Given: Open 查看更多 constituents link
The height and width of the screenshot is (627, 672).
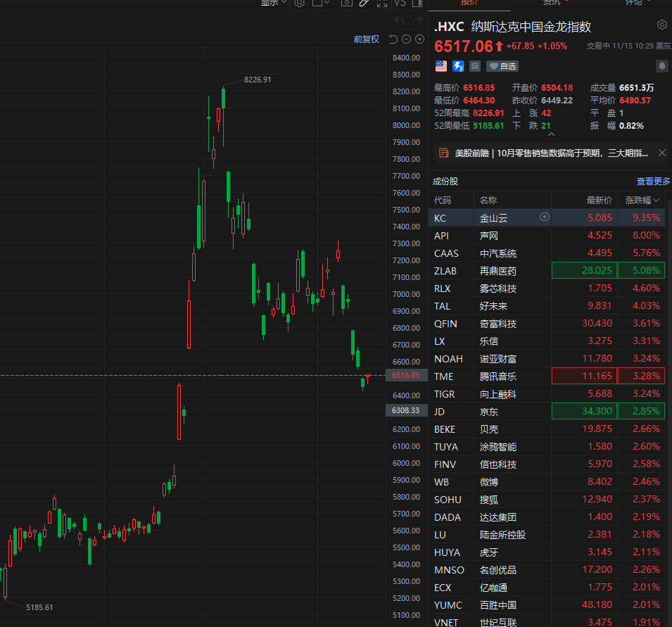Looking at the screenshot, I should 653,182.
